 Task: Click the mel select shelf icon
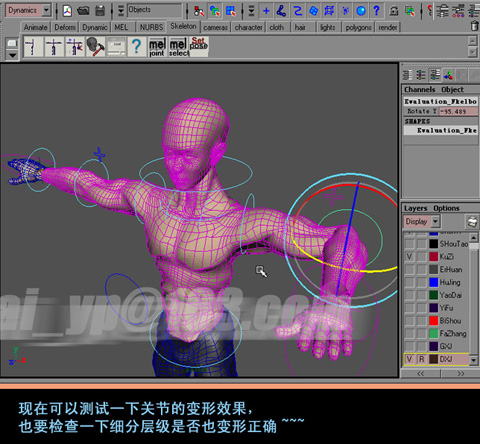pos(178,47)
